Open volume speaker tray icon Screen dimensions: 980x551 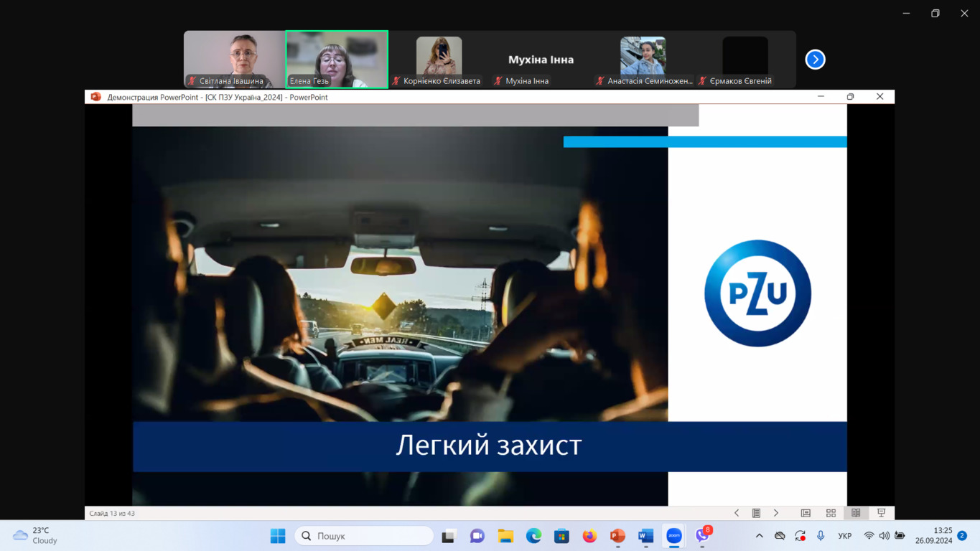tap(884, 536)
